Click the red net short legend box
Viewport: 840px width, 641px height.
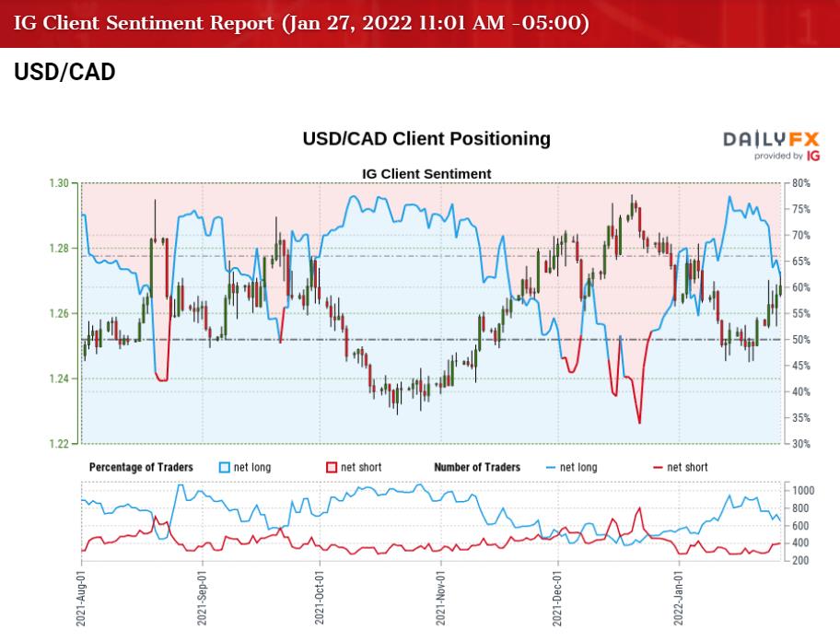click(x=332, y=468)
